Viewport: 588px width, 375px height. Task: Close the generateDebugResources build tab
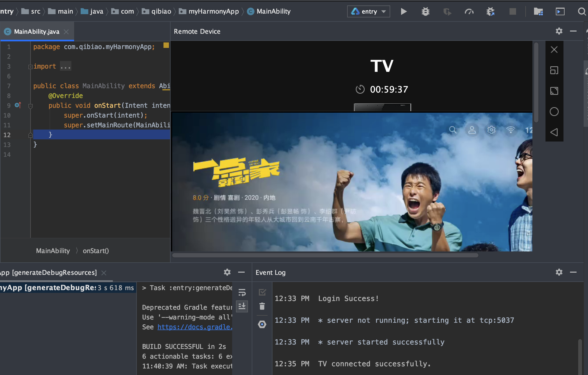click(104, 273)
